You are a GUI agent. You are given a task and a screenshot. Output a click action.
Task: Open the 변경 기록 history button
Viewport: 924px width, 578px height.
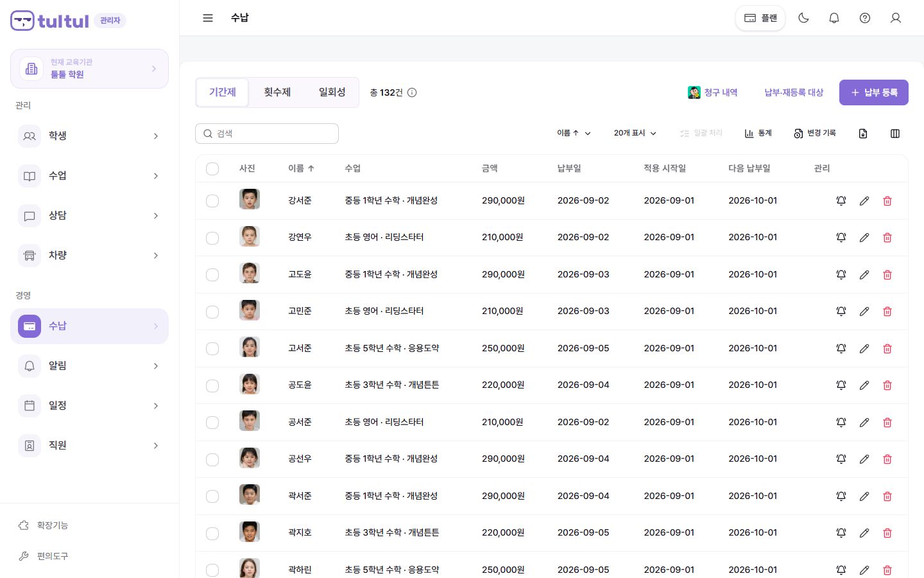(x=815, y=133)
